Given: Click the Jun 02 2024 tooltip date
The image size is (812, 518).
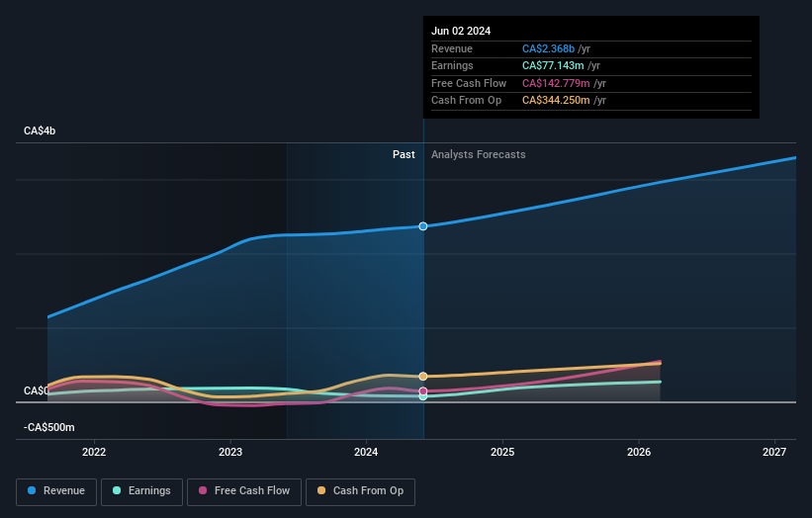Looking at the screenshot, I should 461,31.
